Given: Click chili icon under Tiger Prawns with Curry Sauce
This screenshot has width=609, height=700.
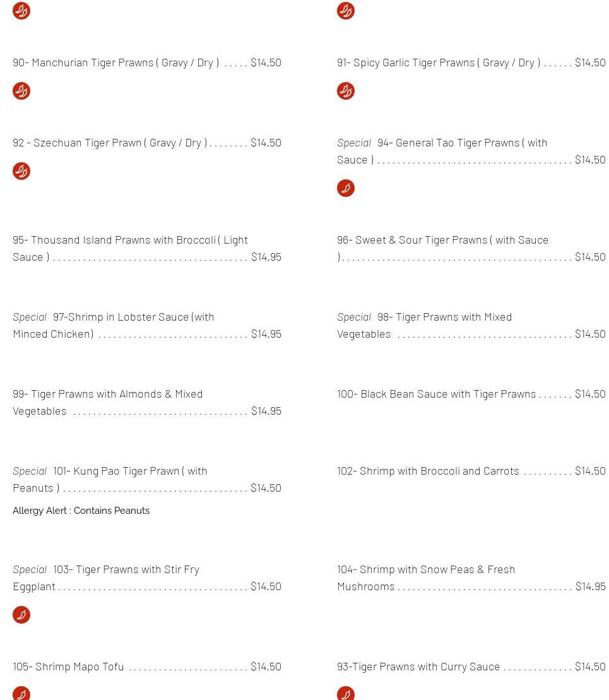Looking at the screenshot, I should pyautogui.click(x=346, y=693).
